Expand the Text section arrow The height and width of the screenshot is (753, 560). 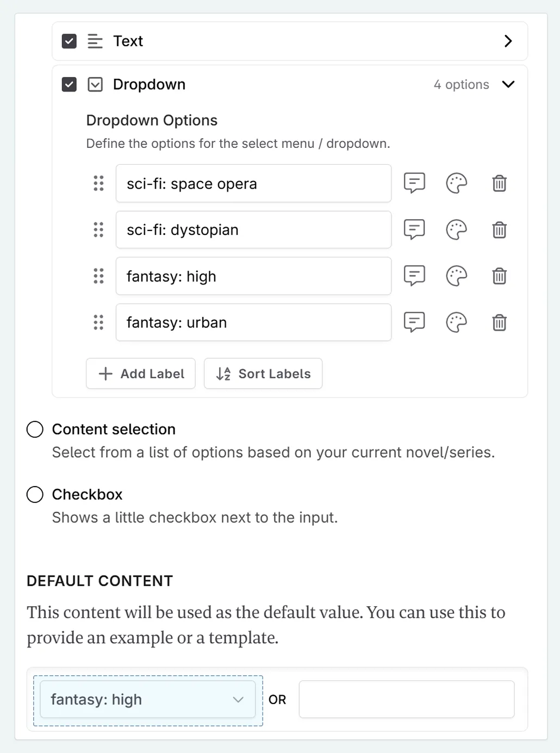[x=508, y=41]
